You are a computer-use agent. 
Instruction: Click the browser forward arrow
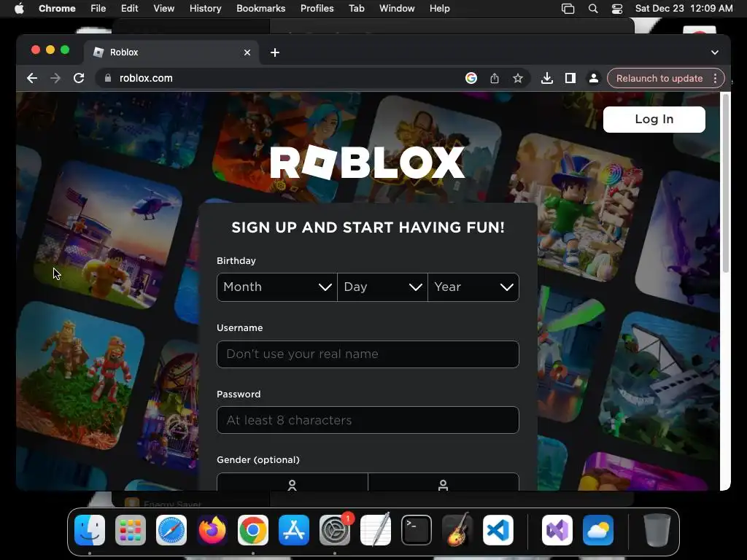[x=55, y=78]
